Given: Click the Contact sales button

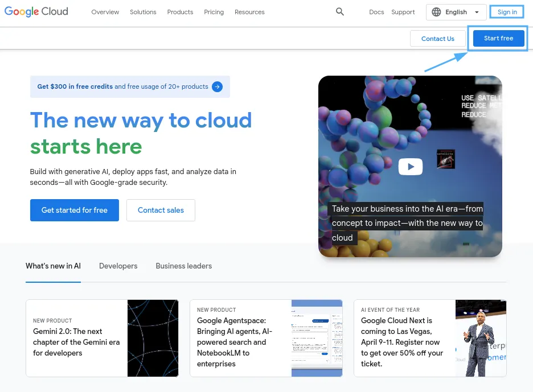Looking at the screenshot, I should click(161, 211).
